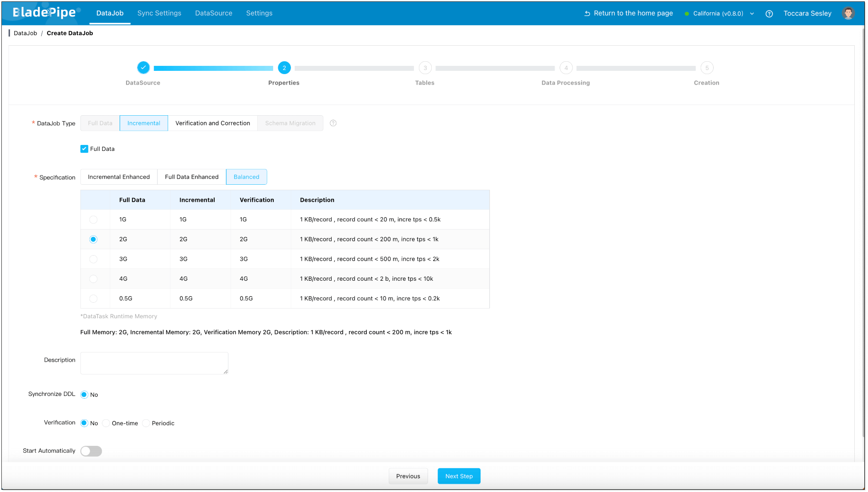Image resolution: width=868 pixels, height=492 pixels.
Task: Select the 4G specification radio button
Action: click(93, 279)
